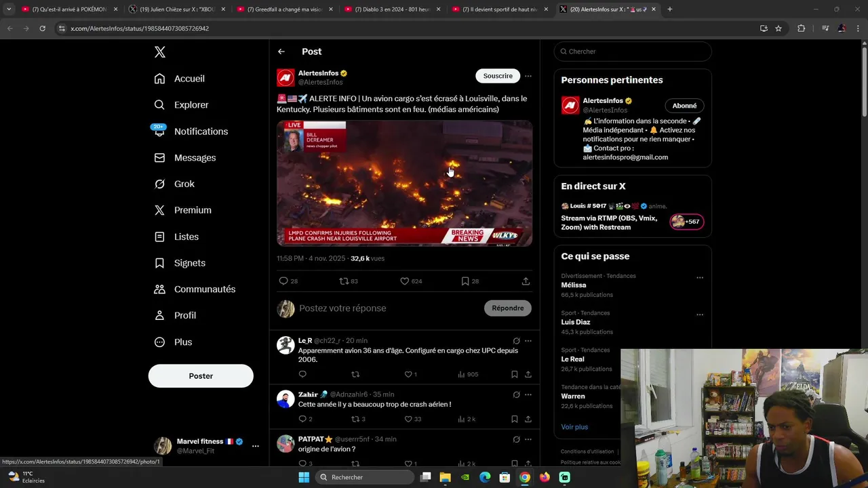The height and width of the screenshot is (488, 868).
Task: Open the Louisville fire video thumbnail
Action: (404, 183)
